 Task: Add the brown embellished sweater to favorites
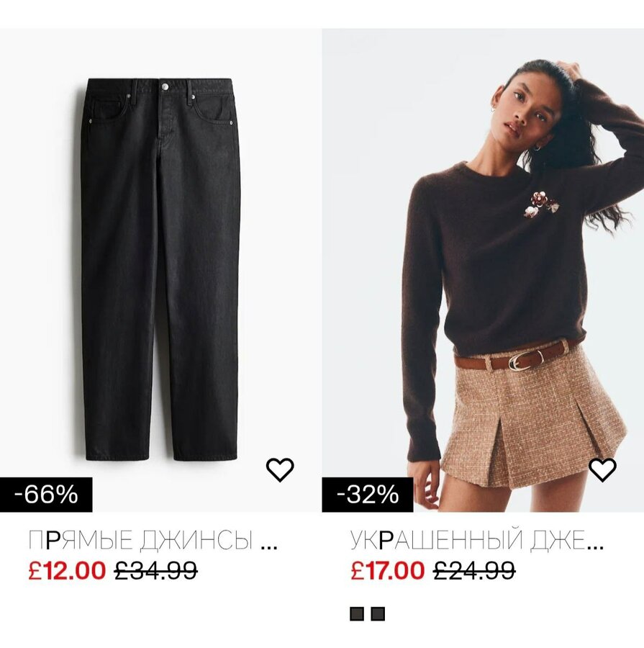[x=602, y=469]
